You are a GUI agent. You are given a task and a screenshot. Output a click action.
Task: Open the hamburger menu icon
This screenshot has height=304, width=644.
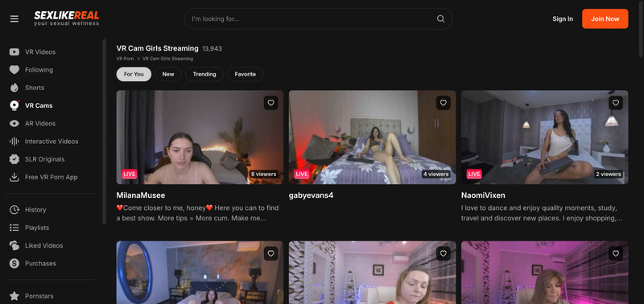click(14, 18)
